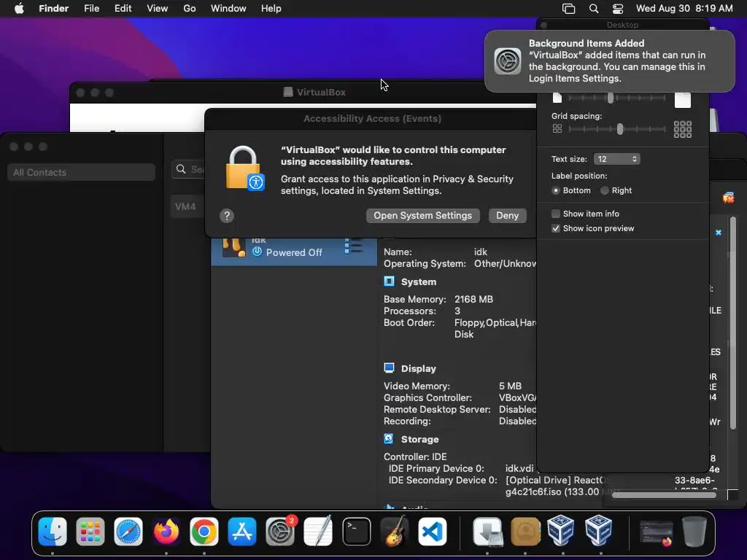Image resolution: width=747 pixels, height=560 pixels.
Task: Click the vertical scrollbar in right window
Action: 732,323
